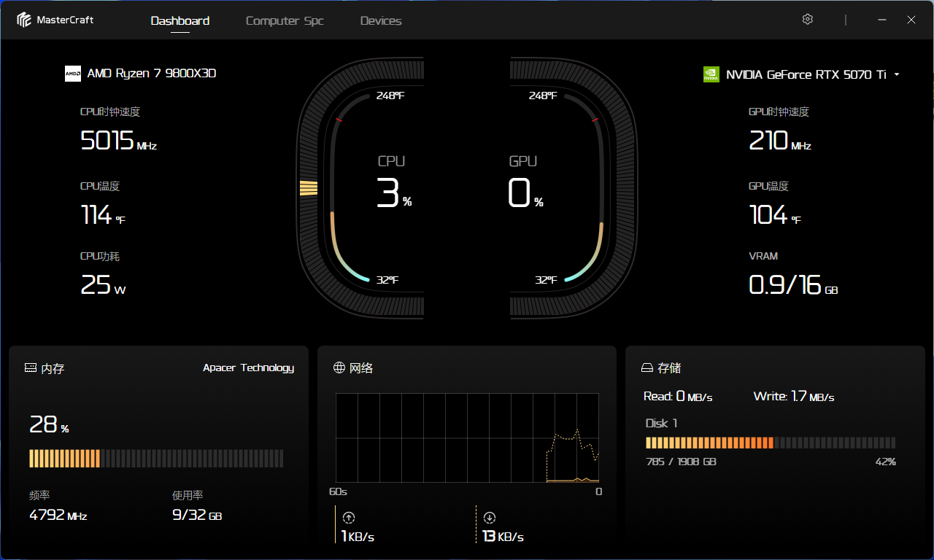Click the 25 W CPU power value
The height and width of the screenshot is (560, 934).
coord(103,285)
